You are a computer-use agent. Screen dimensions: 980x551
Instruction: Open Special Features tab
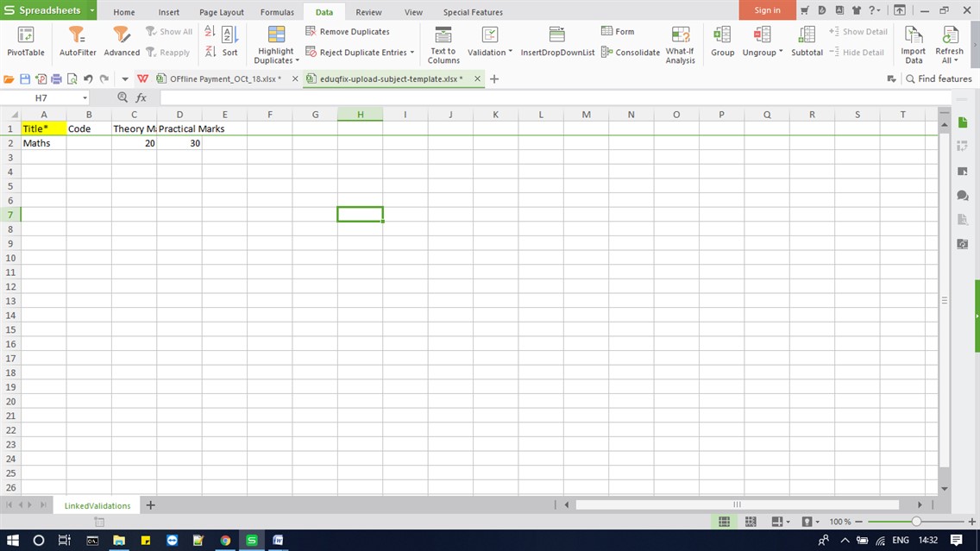tap(473, 12)
